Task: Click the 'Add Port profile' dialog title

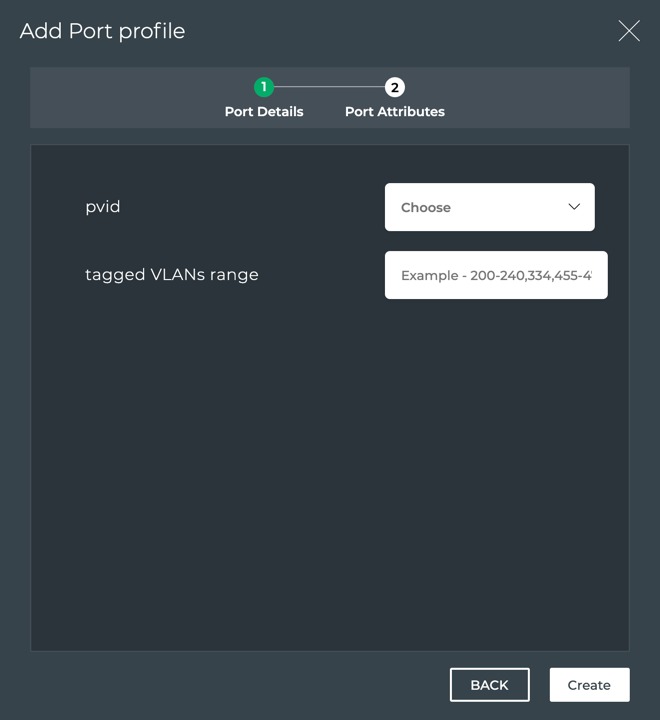Action: pyautogui.click(x=103, y=31)
